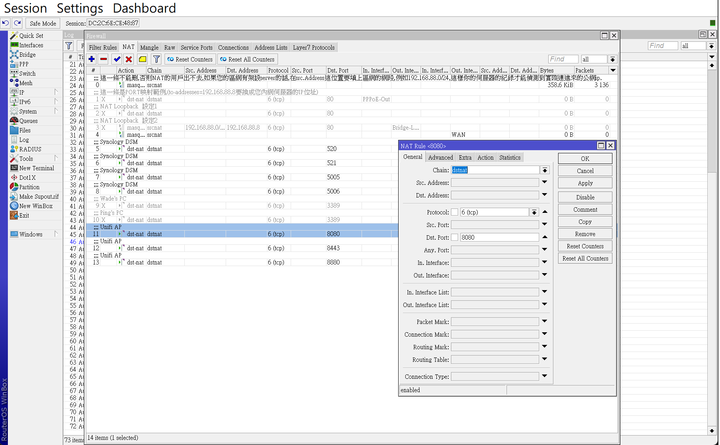Expand IP submenu in sidebar
Screen dimensions: 720x445
(x=56, y=92)
